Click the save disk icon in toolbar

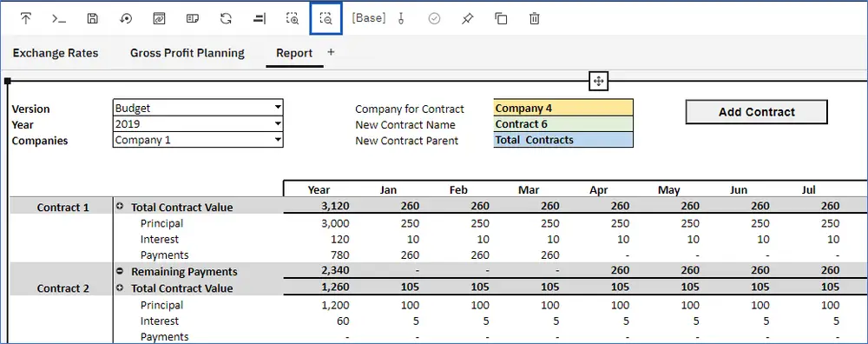(93, 18)
